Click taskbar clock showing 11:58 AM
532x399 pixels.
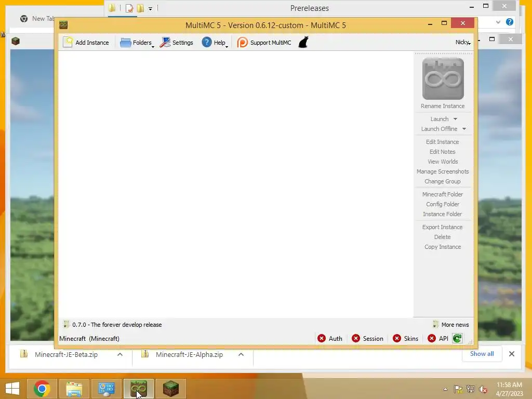(509, 389)
